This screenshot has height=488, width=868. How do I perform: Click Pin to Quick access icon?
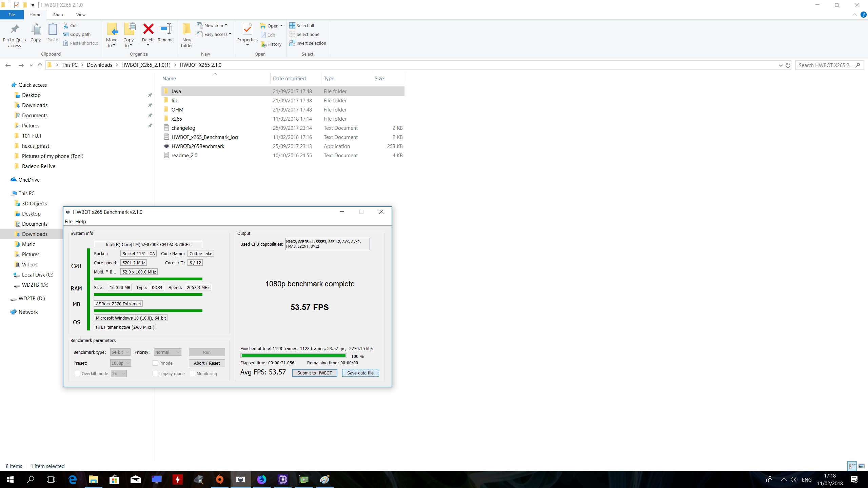click(15, 29)
